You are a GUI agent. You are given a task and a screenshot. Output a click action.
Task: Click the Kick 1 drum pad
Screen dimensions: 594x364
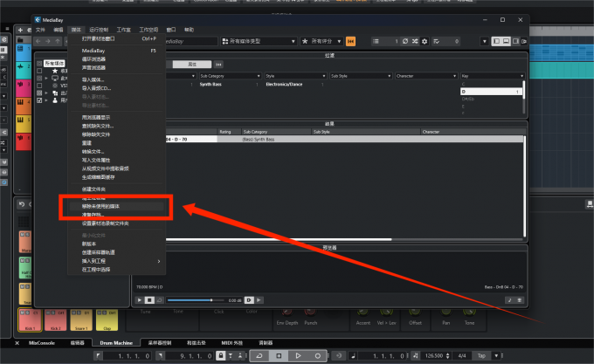click(x=30, y=320)
